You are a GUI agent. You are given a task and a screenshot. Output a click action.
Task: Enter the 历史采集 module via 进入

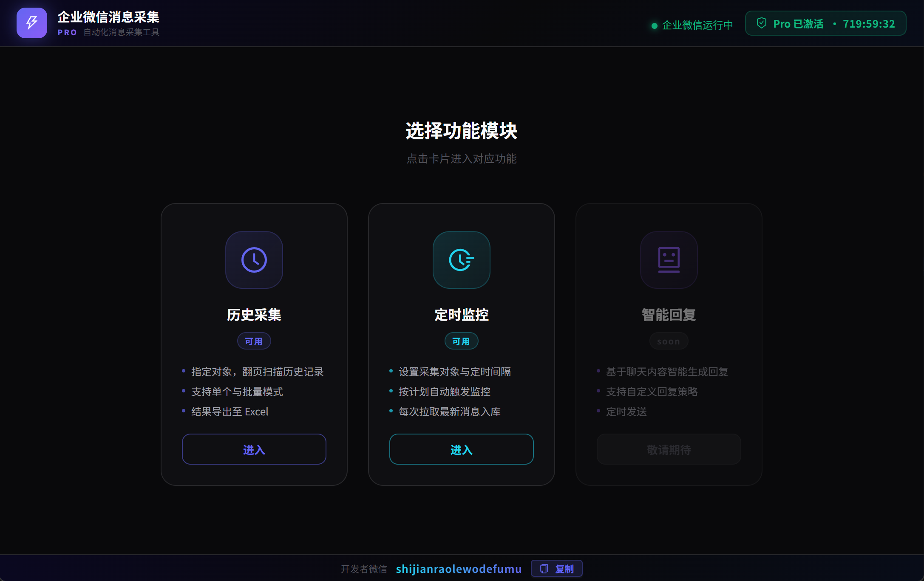pyautogui.click(x=254, y=449)
